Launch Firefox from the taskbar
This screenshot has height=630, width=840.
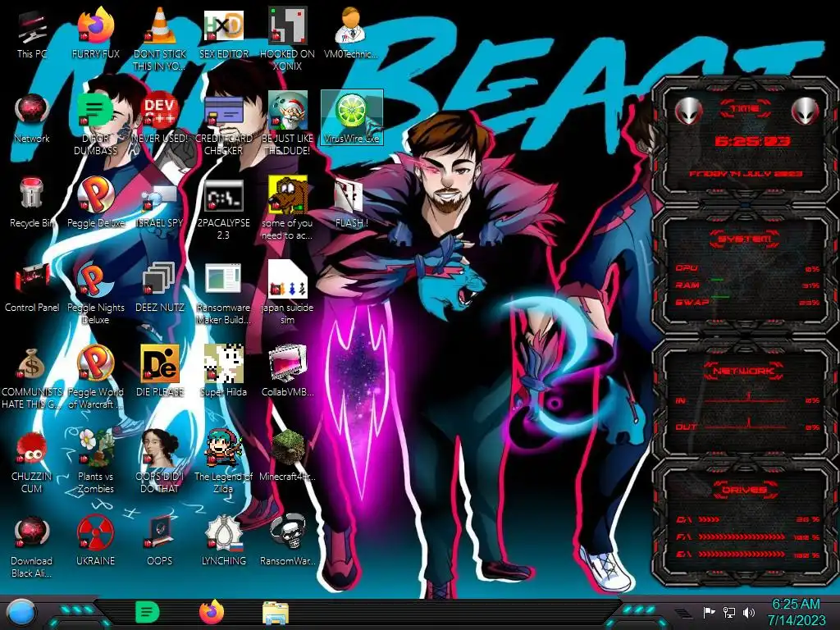coord(211,612)
